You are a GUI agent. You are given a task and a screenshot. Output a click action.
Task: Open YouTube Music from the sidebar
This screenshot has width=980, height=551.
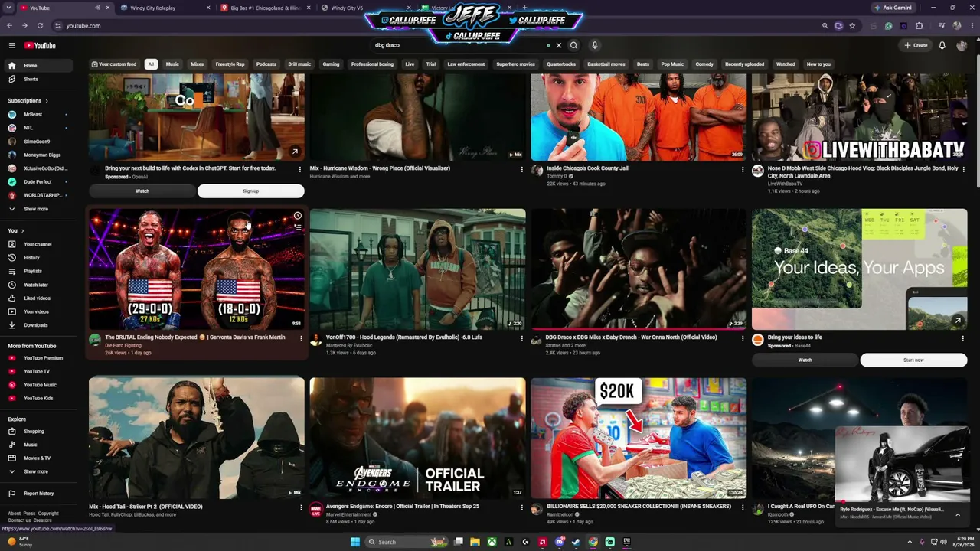40,385
